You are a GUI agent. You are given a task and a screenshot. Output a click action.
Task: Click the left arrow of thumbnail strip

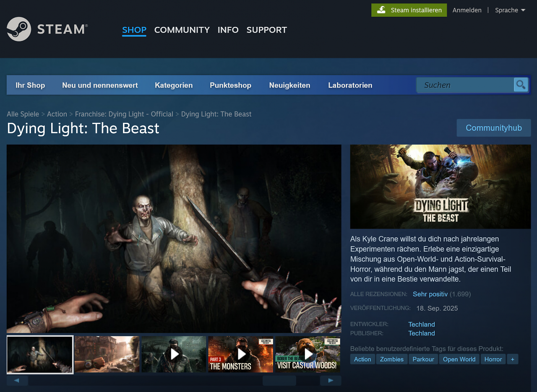click(17, 381)
